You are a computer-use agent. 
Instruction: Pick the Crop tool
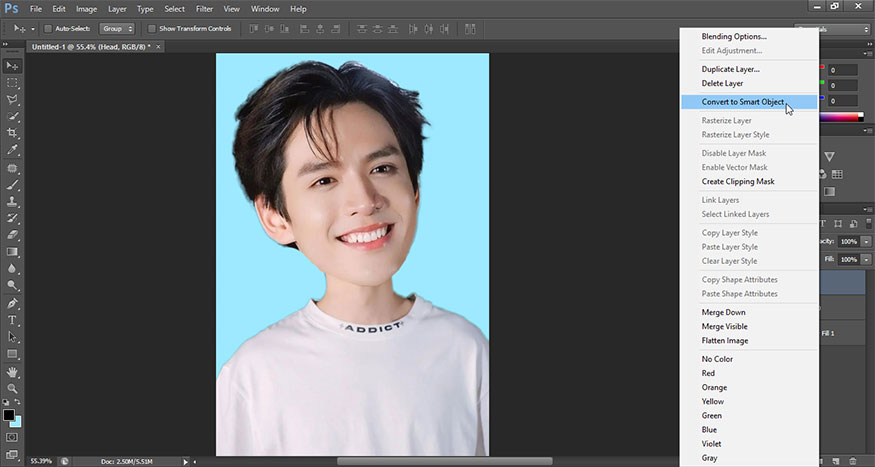point(12,133)
